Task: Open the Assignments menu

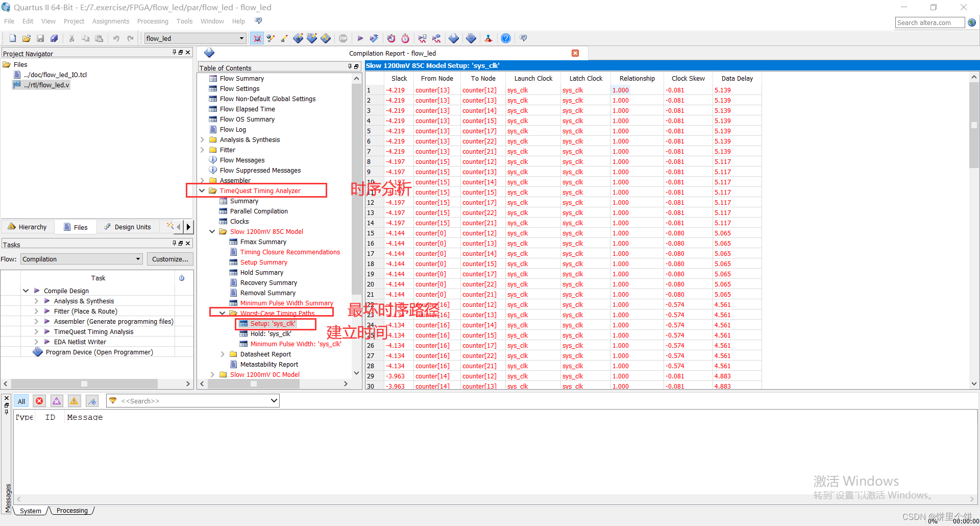Action: point(111,21)
